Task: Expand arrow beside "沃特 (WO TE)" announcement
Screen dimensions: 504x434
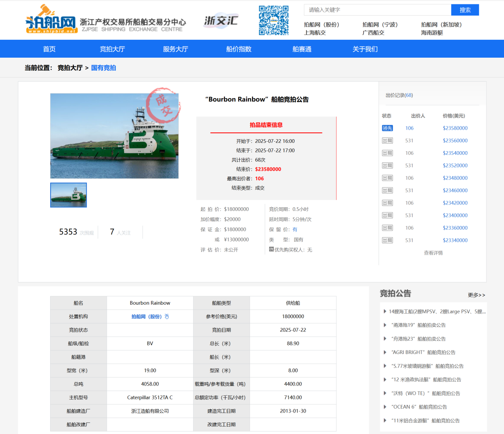Action: (x=385, y=393)
